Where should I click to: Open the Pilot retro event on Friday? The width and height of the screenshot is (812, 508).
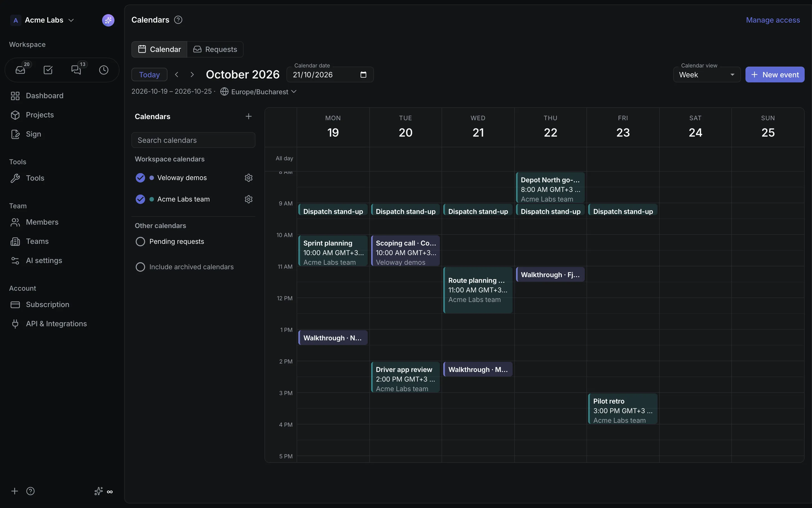point(623,409)
